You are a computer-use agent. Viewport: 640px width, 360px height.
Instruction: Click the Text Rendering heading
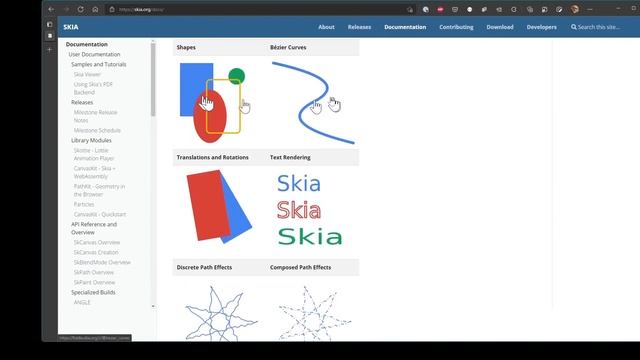[290, 157]
